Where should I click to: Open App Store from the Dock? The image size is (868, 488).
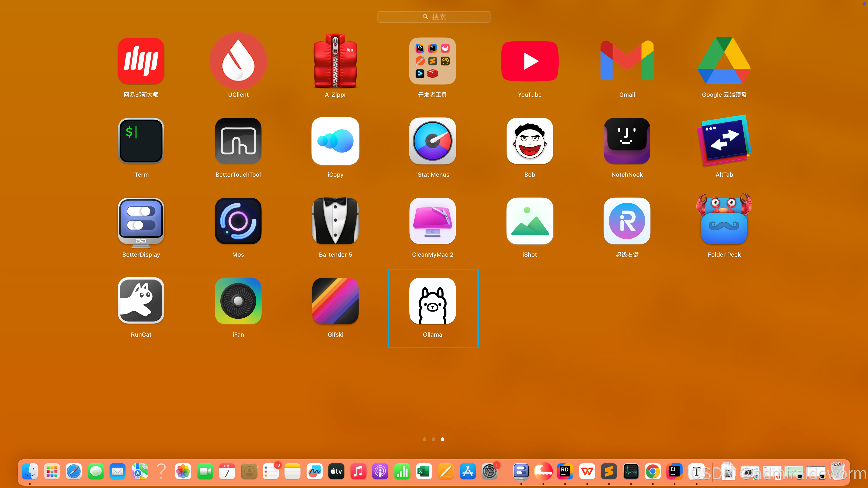click(x=468, y=472)
